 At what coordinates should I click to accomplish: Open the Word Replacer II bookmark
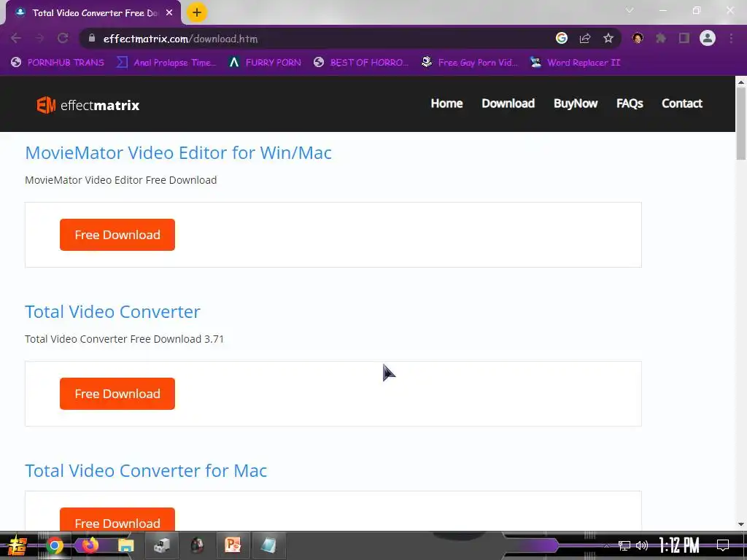[576, 63]
